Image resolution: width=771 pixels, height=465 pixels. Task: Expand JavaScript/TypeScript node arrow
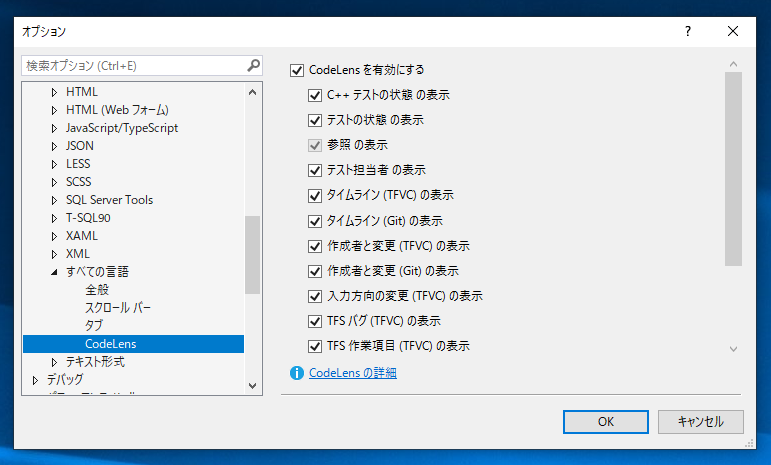(x=54, y=128)
